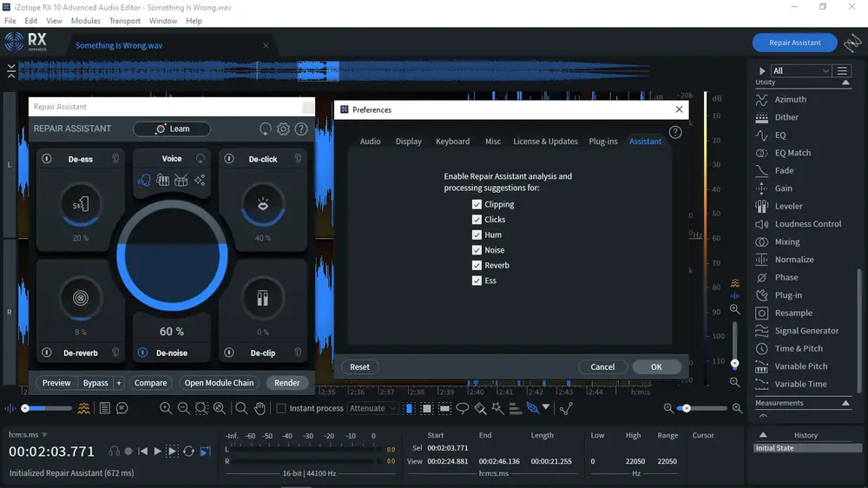Click the Reset button in Preferences
Viewport: 868px width, 488px height.
pyautogui.click(x=359, y=366)
